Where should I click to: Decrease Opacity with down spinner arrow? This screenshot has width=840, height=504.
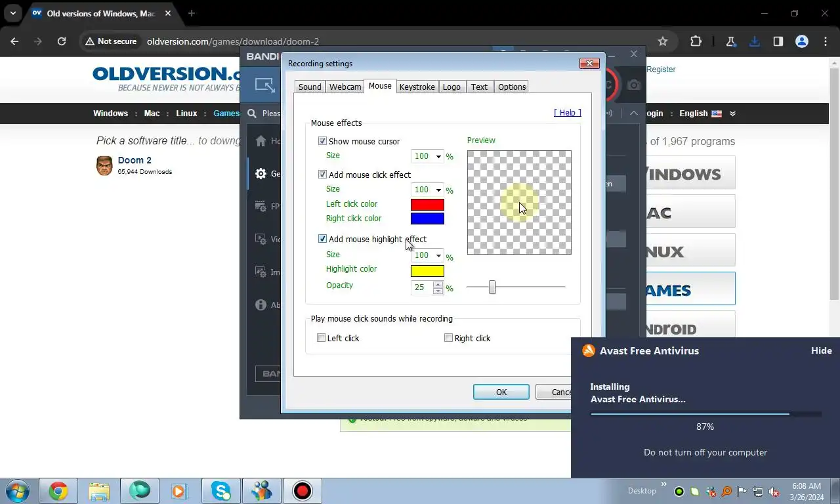(x=438, y=291)
